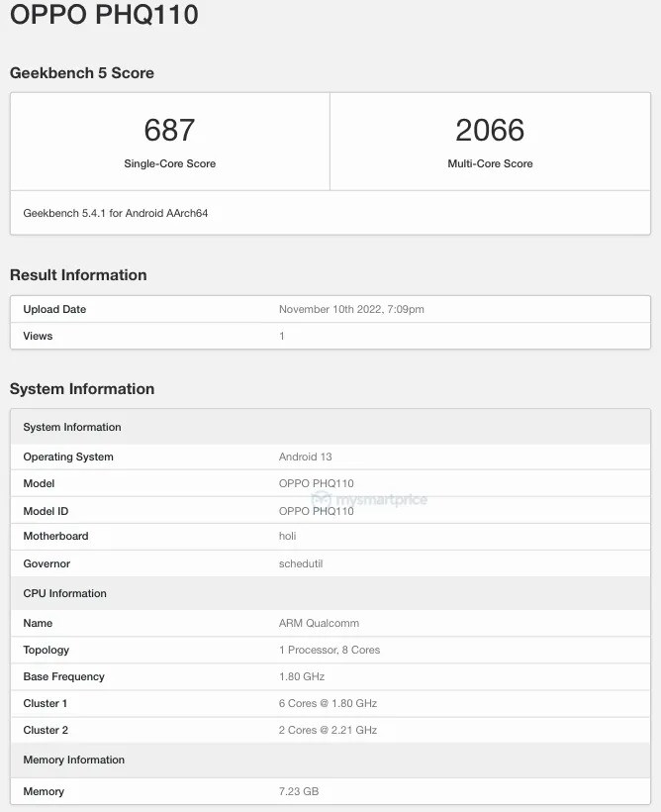Select the 2 Cores @ 2.21 GHz value

(x=328, y=730)
